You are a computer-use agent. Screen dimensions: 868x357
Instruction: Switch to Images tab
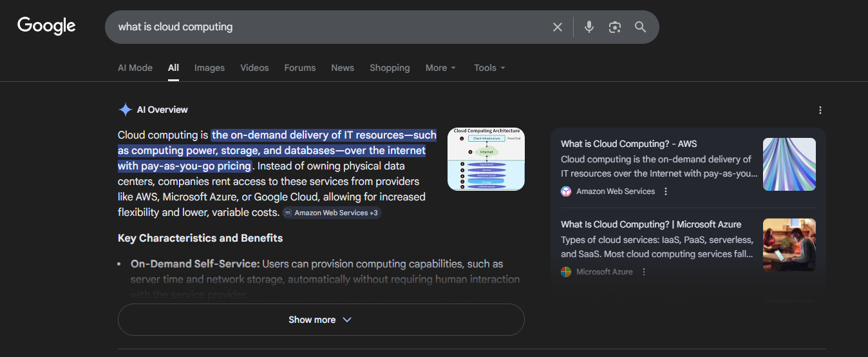209,68
